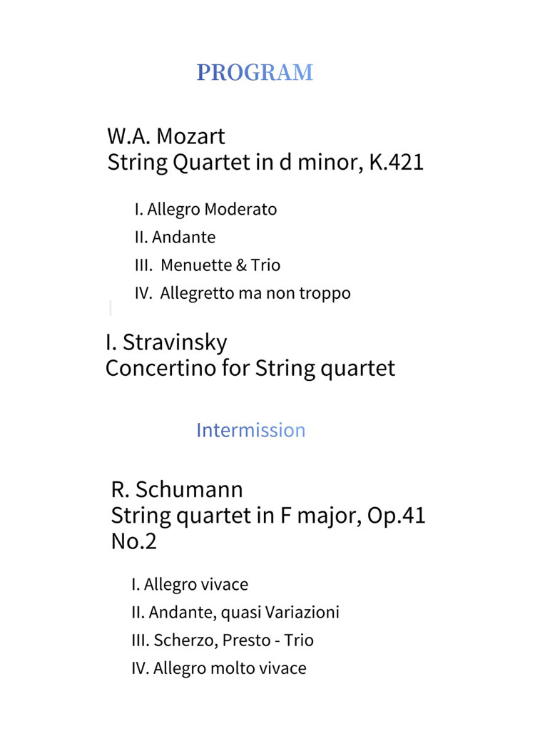Click Allegretto ma non troppo line
Image resolution: width=535 pixels, height=756 pixels.
click(243, 293)
